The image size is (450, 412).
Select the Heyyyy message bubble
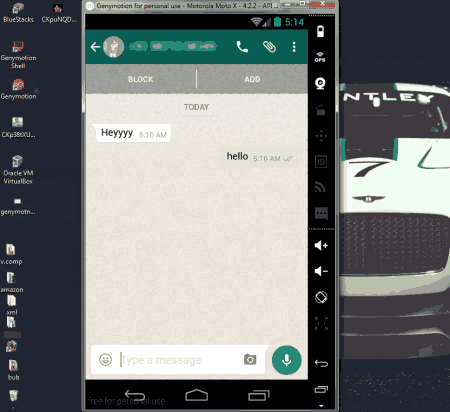click(132, 133)
